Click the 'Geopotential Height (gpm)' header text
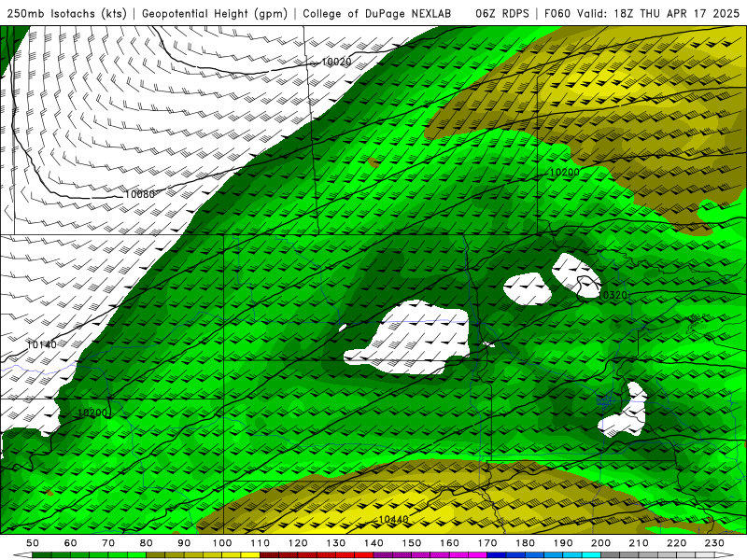 click(x=215, y=13)
